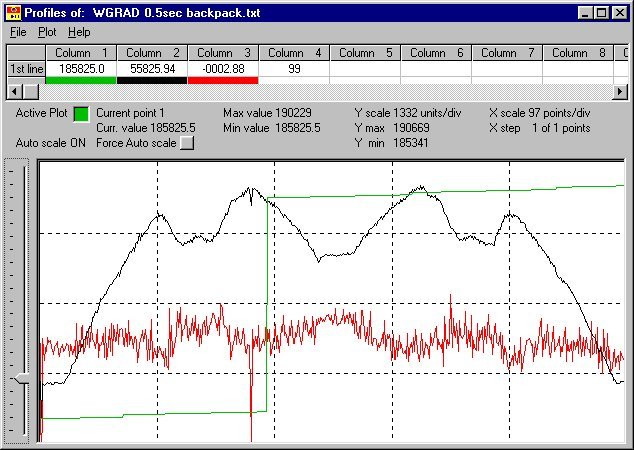The image size is (634, 450).
Task: Select the red color bar under Column 3
Action: (223, 80)
